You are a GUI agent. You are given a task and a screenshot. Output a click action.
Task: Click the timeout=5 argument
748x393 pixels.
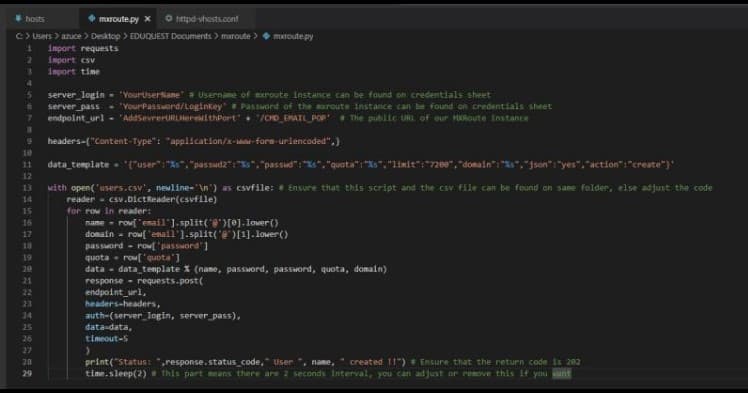point(106,339)
